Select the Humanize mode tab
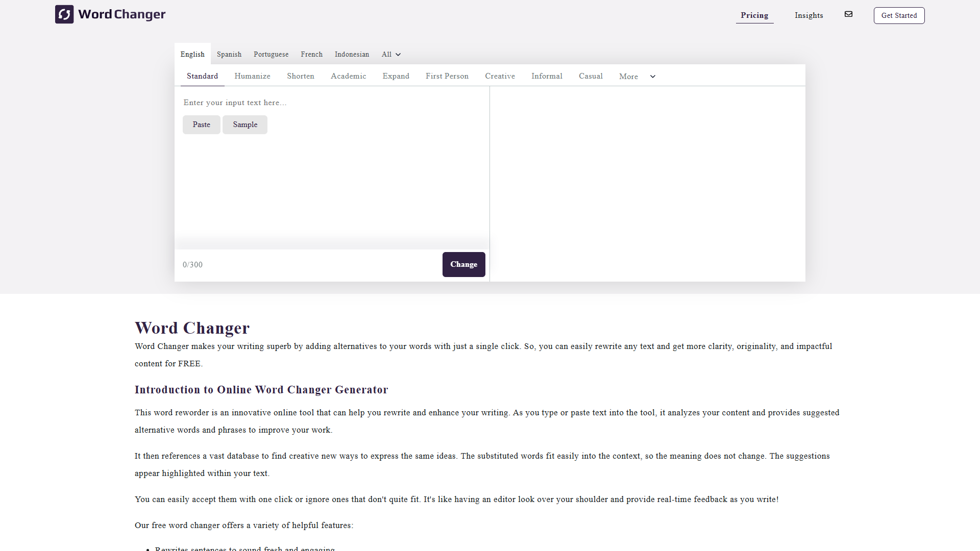Screen dimensions: 980x551 coord(252,76)
